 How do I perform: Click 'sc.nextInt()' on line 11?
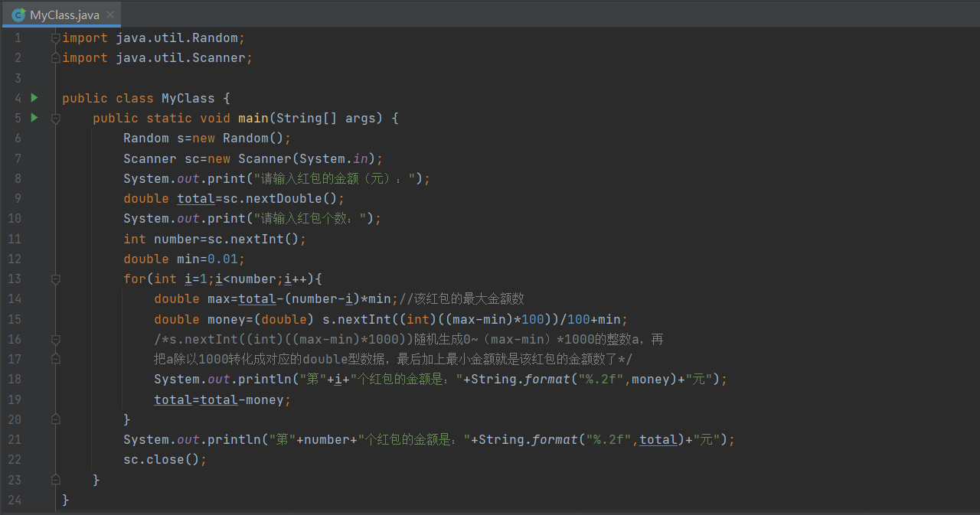tap(253, 239)
